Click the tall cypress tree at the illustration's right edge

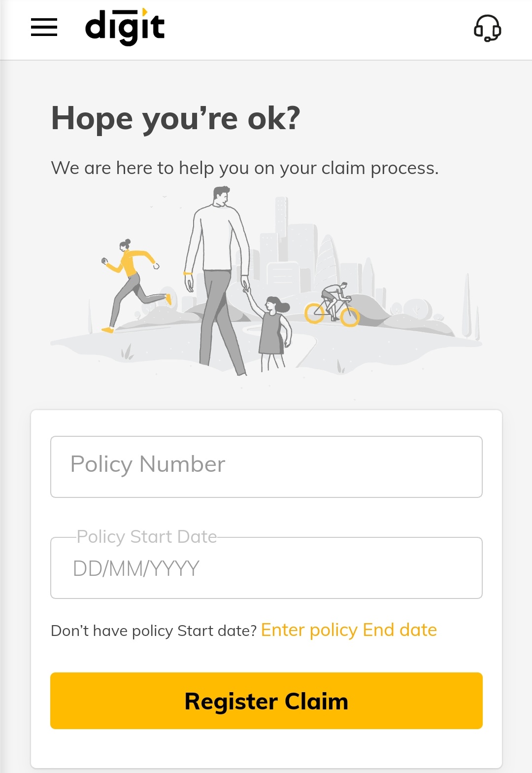coord(466,306)
